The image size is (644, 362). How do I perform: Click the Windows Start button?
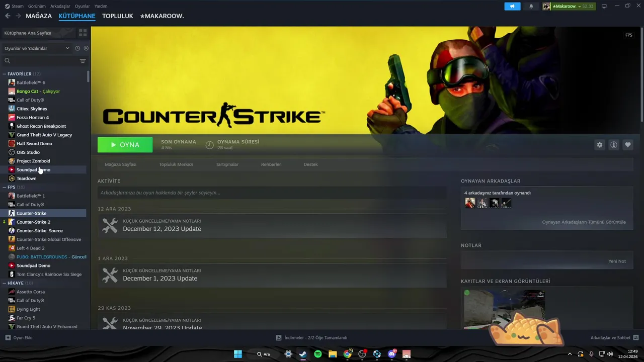coord(238,354)
